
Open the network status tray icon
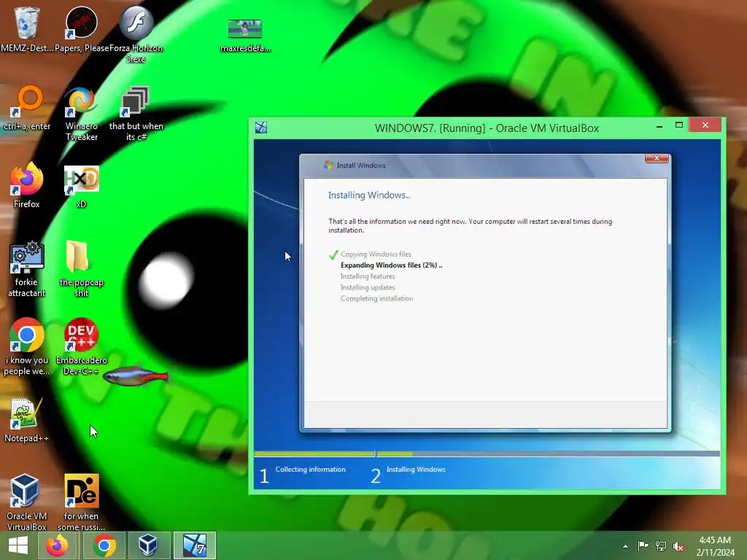point(661,545)
